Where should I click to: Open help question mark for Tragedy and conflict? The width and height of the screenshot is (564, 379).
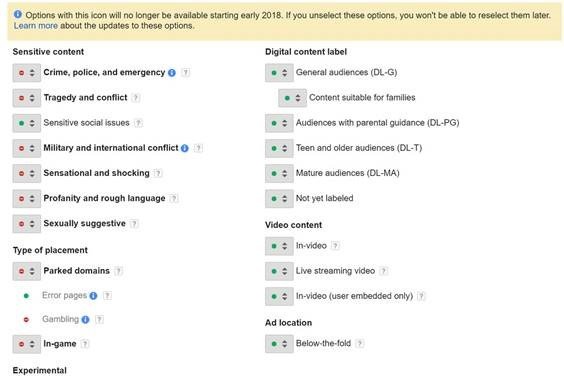tap(136, 97)
